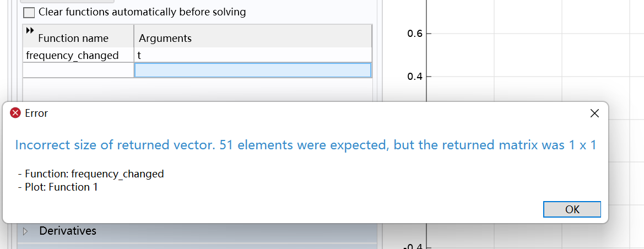Click the 'Function: frequency_changed' detail line

click(x=91, y=174)
